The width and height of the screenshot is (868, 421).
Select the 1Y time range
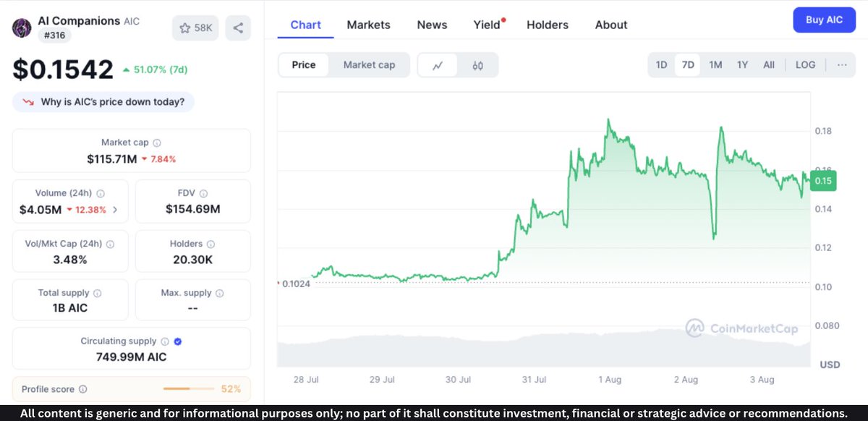pyautogui.click(x=742, y=65)
